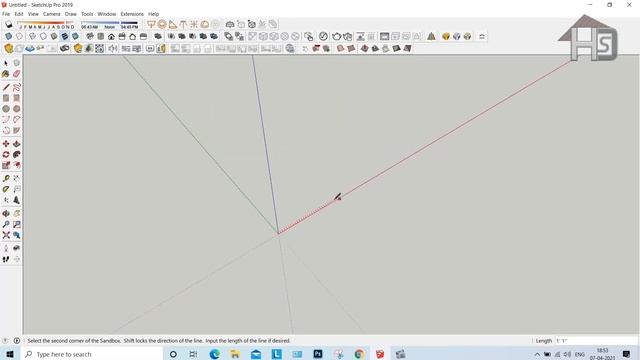This screenshot has height=360, width=640.
Task: Click the Outer Shell solid tool
Action: point(158,37)
